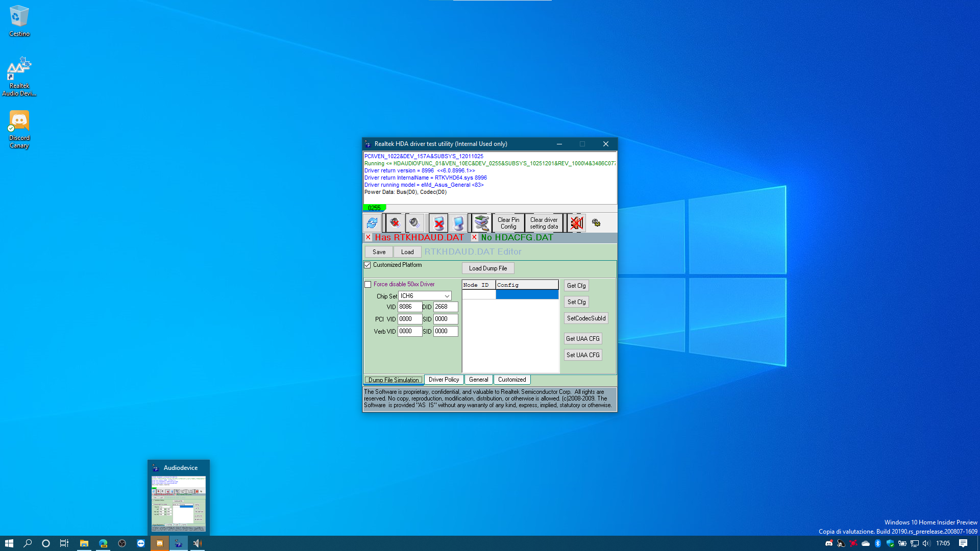Screen dimensions: 980x551
Task: Click the SetCodecSubId button
Action: [x=586, y=318]
